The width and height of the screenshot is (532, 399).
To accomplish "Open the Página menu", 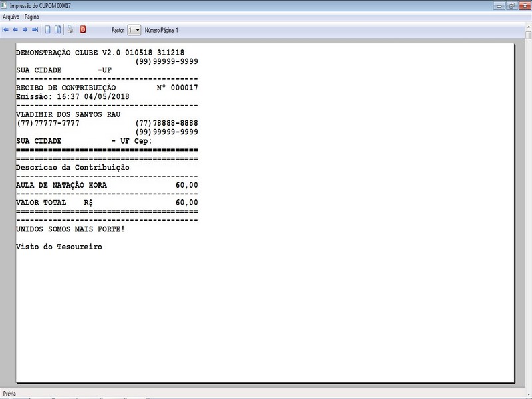I will point(32,15).
